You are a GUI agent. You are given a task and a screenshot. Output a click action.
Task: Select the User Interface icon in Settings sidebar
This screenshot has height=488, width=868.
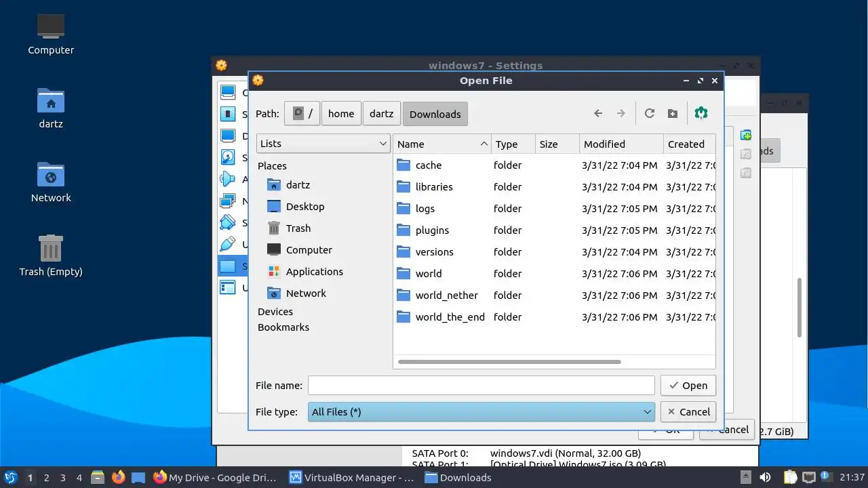[229, 287]
